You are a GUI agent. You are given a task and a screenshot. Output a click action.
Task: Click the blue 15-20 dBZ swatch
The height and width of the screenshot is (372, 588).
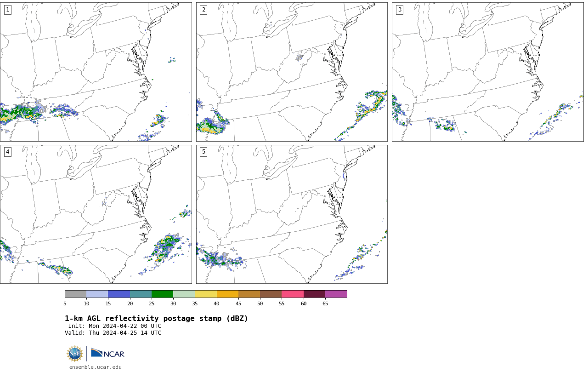click(119, 294)
